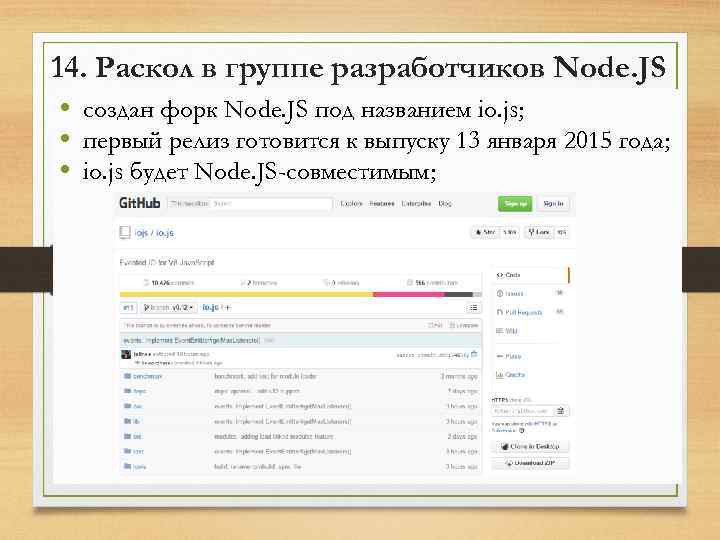The image size is (720, 540).
Task: Click the lib folder icon
Action: point(127,421)
